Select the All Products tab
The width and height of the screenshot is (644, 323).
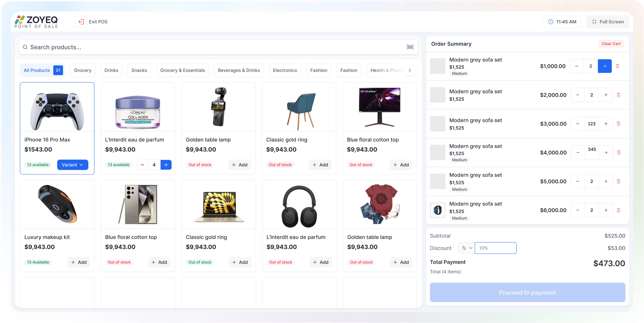coord(42,70)
